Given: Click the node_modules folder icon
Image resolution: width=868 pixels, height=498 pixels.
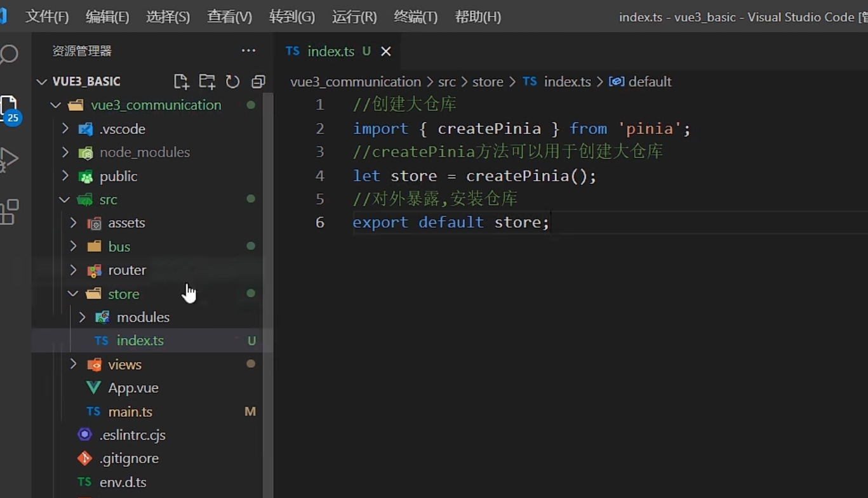Looking at the screenshot, I should (x=85, y=152).
